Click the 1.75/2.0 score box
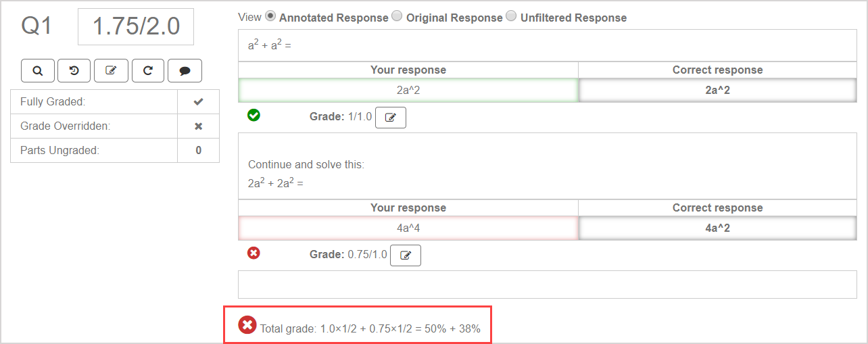 coord(136,27)
